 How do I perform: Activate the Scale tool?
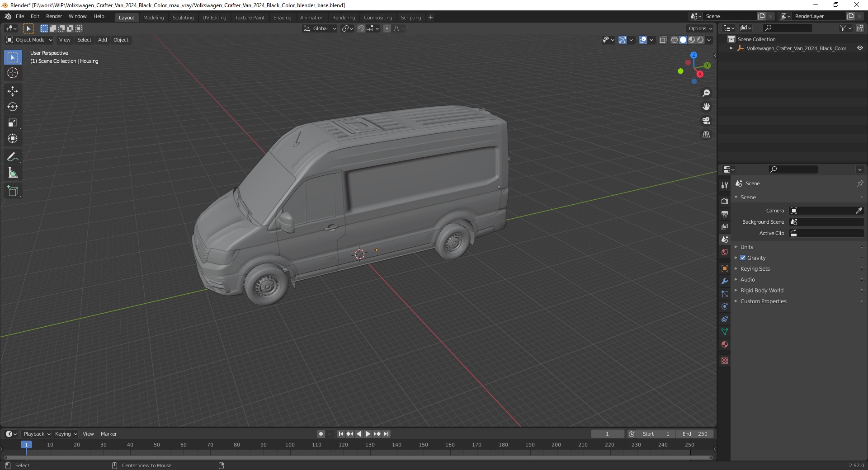click(13, 123)
